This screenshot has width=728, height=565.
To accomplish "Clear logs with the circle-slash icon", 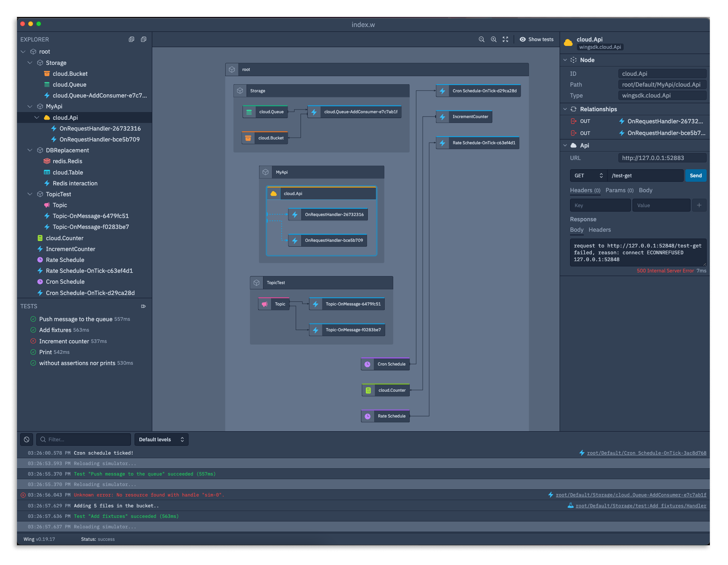I will pos(27,439).
